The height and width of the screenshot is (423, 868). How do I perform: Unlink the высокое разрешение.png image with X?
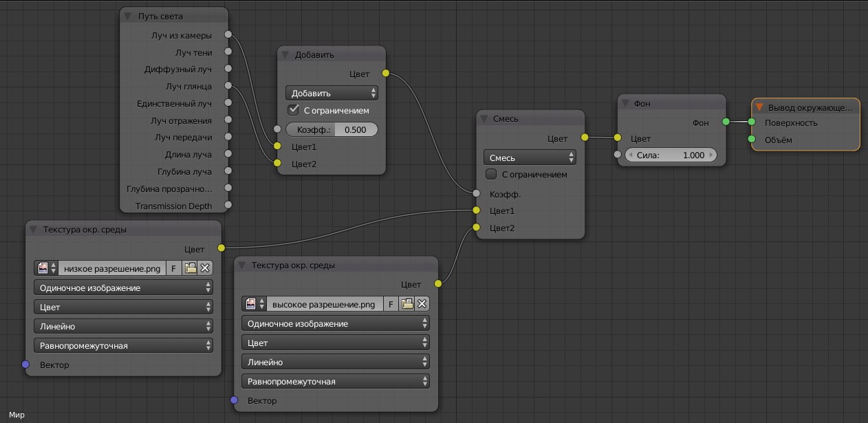tap(422, 304)
